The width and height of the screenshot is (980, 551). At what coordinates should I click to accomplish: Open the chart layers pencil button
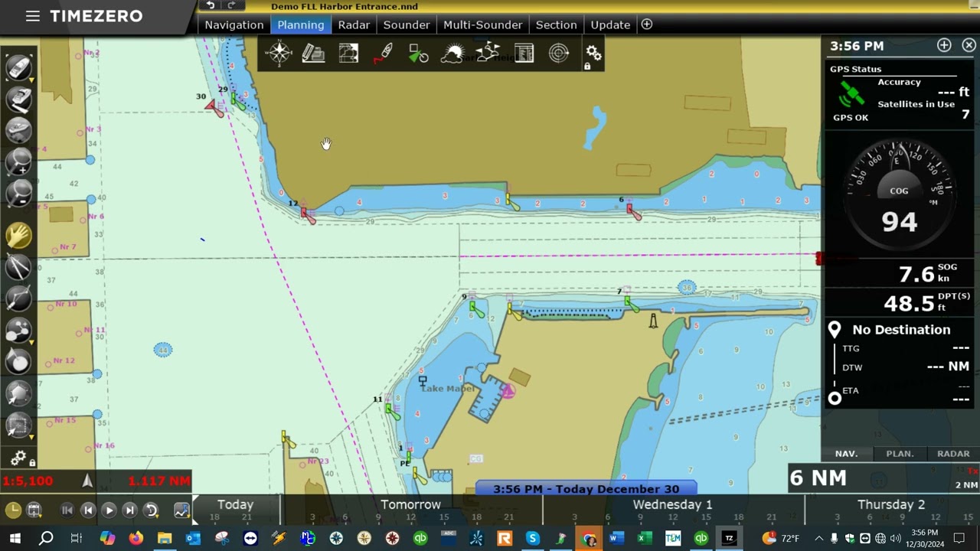pyautogui.click(x=313, y=53)
